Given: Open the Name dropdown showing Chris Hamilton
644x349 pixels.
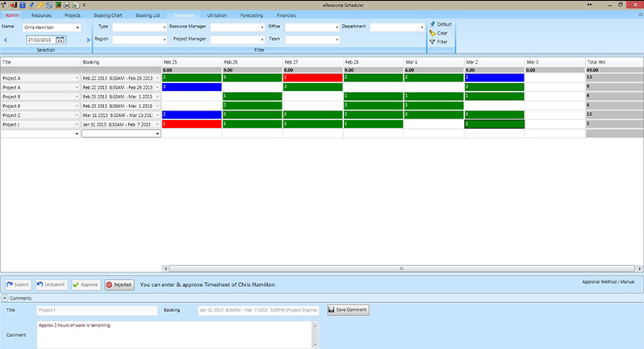Looking at the screenshot, I should (x=78, y=27).
